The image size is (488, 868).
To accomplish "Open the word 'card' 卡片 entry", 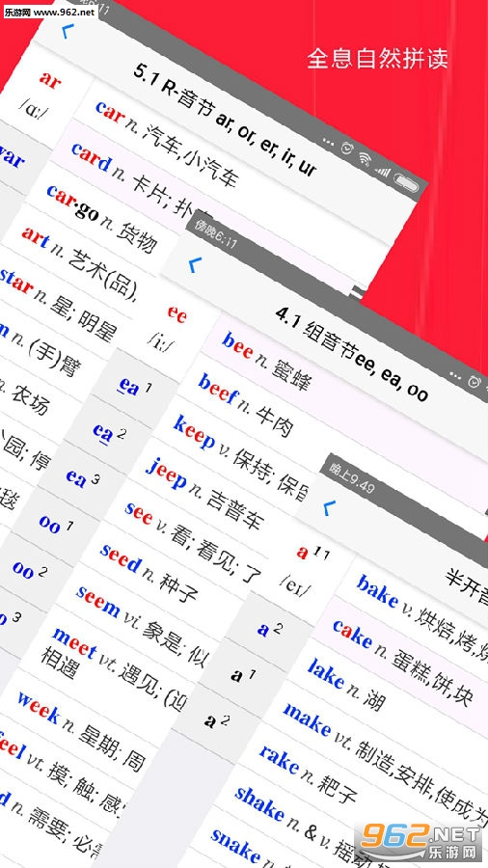I will click(x=142, y=180).
